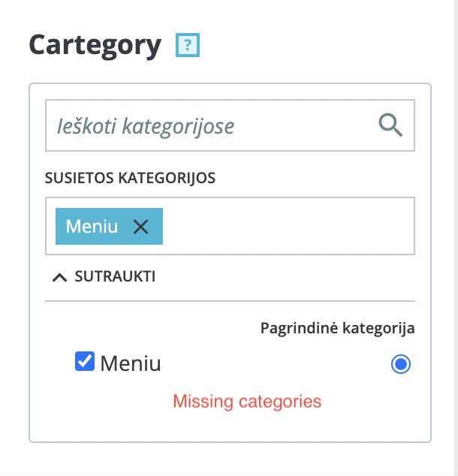Click empty area of associated categories box

point(288,226)
